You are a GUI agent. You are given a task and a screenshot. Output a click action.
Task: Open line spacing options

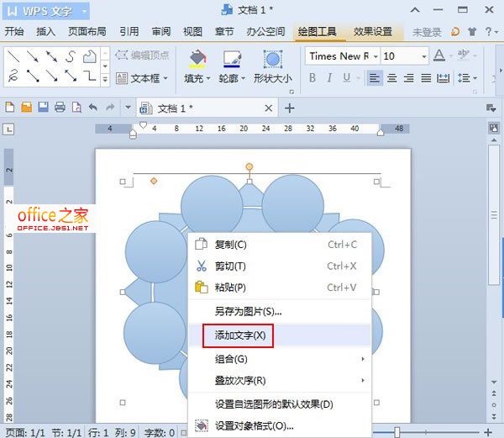[467, 78]
